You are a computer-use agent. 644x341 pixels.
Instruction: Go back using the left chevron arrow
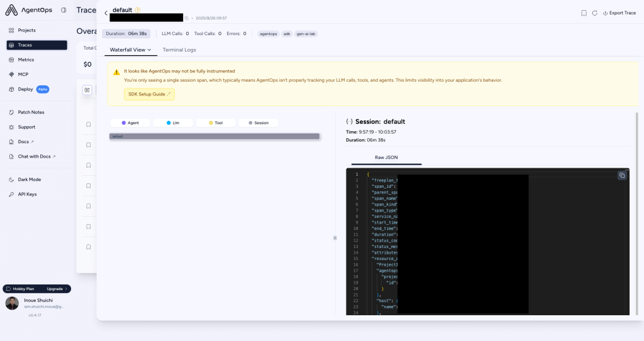coord(106,13)
